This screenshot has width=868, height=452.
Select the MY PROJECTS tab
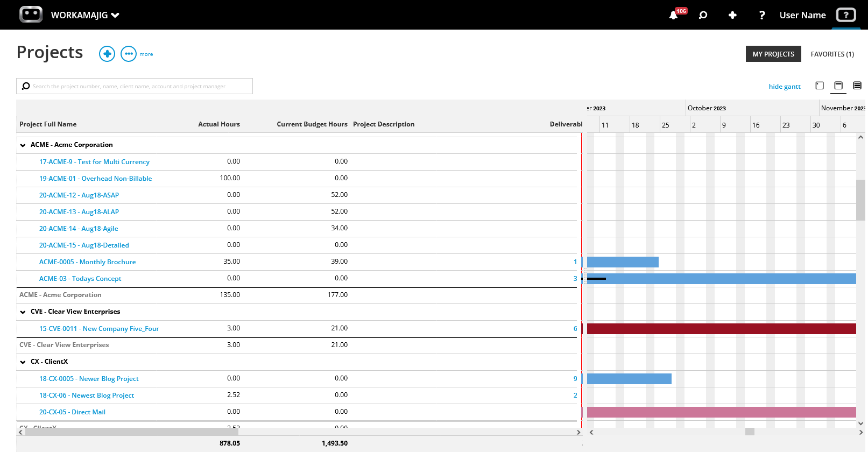(x=773, y=54)
